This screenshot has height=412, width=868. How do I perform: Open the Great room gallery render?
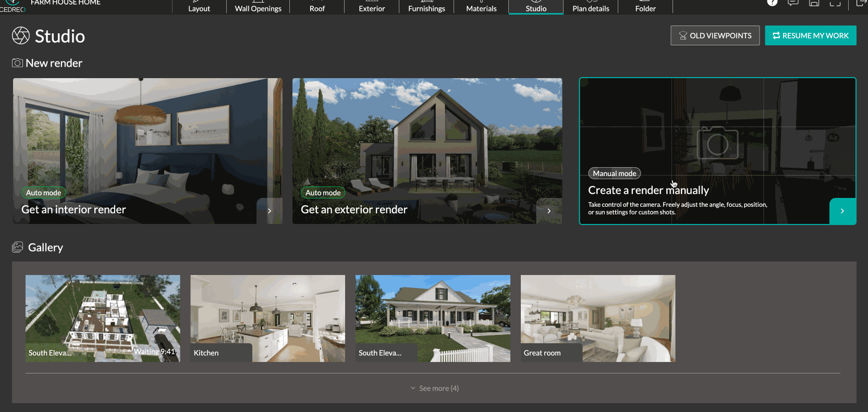(598, 318)
